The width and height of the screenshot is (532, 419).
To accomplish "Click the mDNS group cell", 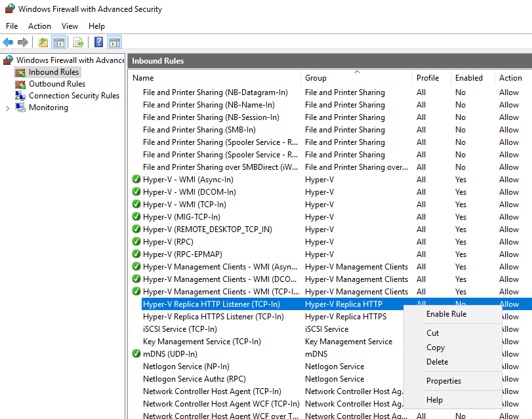I will tap(316, 354).
